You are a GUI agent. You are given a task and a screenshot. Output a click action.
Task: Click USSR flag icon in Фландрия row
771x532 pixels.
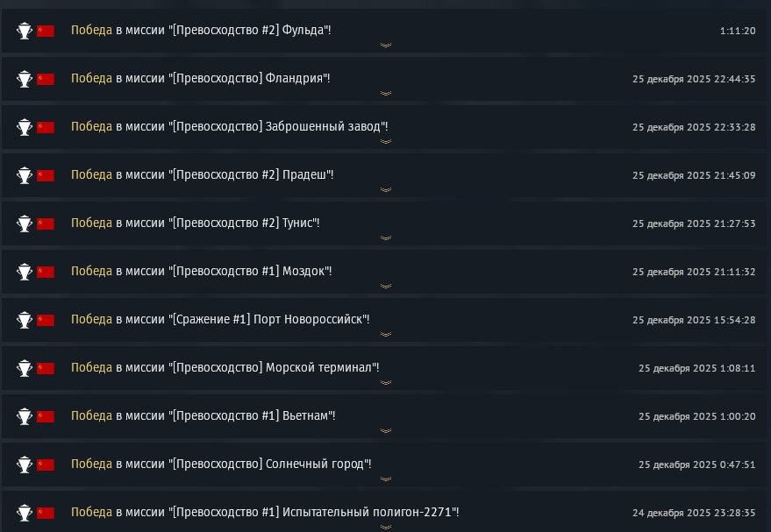point(46,79)
